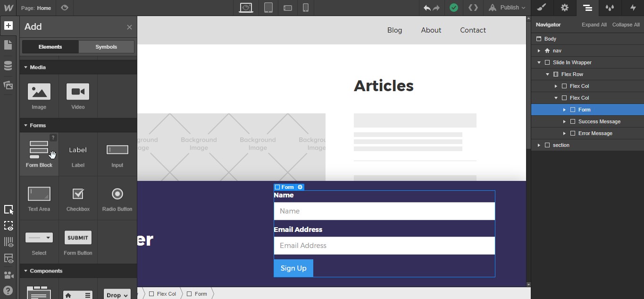This screenshot has height=299, width=644.
Task: Open the Publish dropdown
Action: point(508,8)
